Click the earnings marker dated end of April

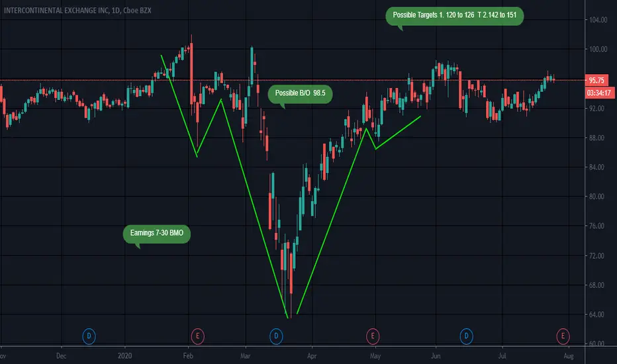[x=373, y=336]
